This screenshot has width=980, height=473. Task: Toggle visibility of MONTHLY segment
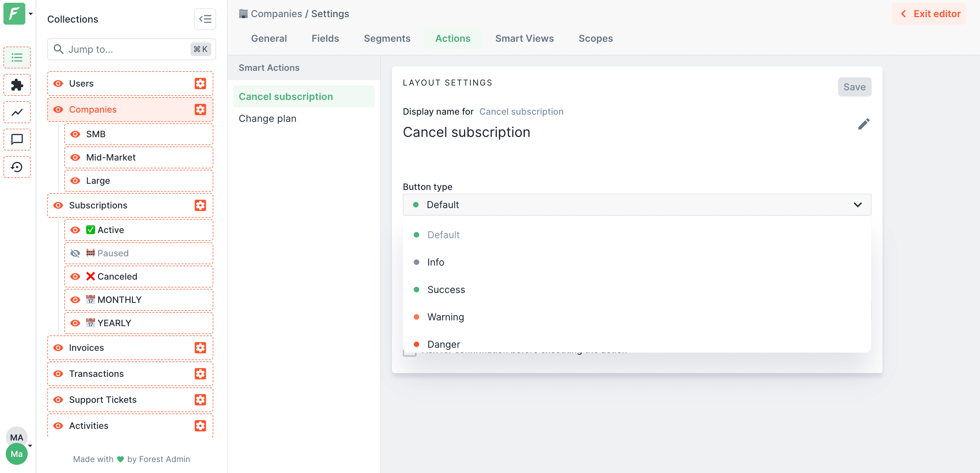point(75,300)
